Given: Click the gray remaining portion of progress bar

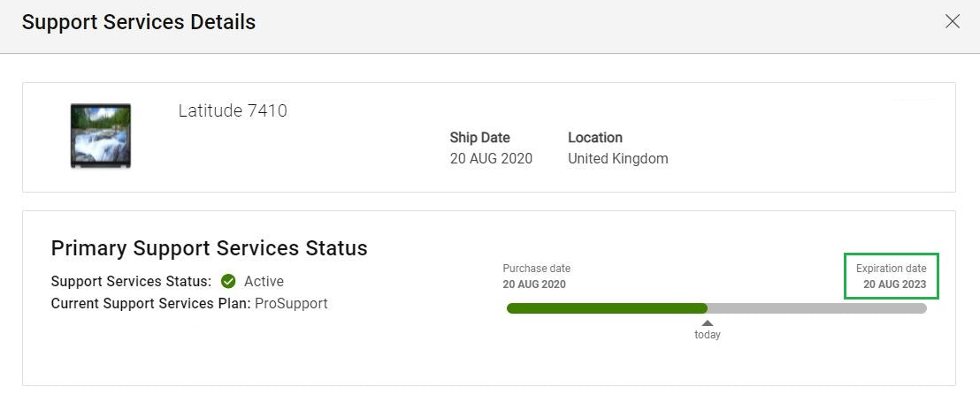Looking at the screenshot, I should [817, 308].
